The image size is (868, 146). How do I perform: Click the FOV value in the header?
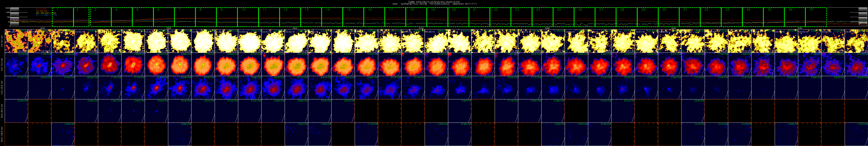point(439,4)
